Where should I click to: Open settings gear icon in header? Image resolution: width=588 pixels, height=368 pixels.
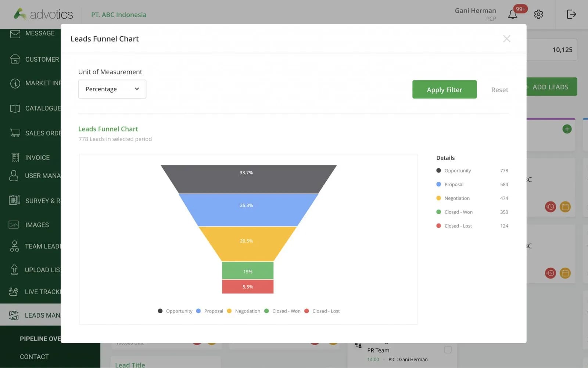(538, 14)
